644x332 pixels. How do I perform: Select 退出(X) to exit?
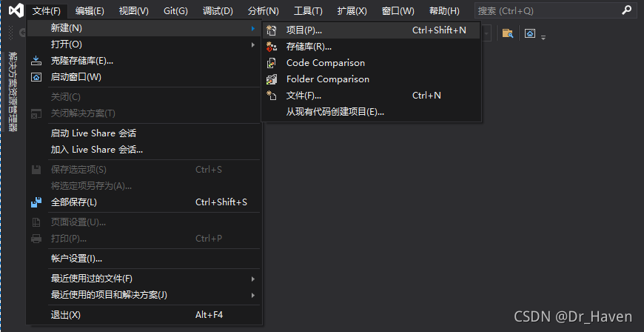coord(144,315)
